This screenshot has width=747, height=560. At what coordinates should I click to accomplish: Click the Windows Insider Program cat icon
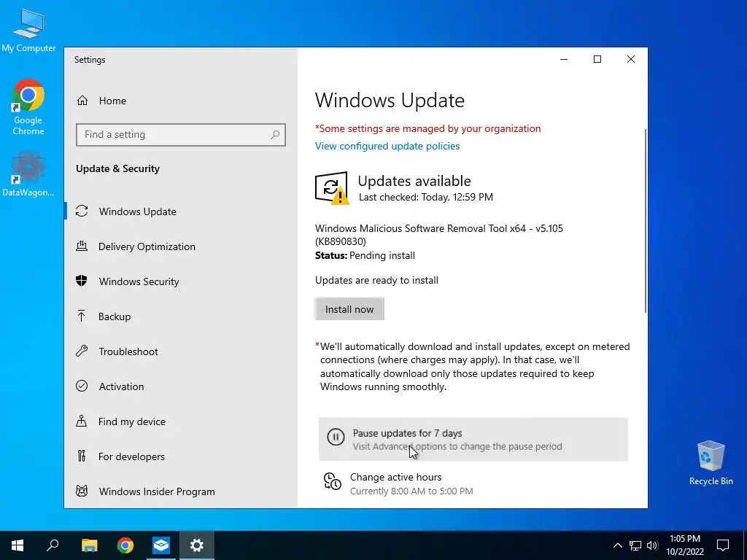[x=82, y=491]
